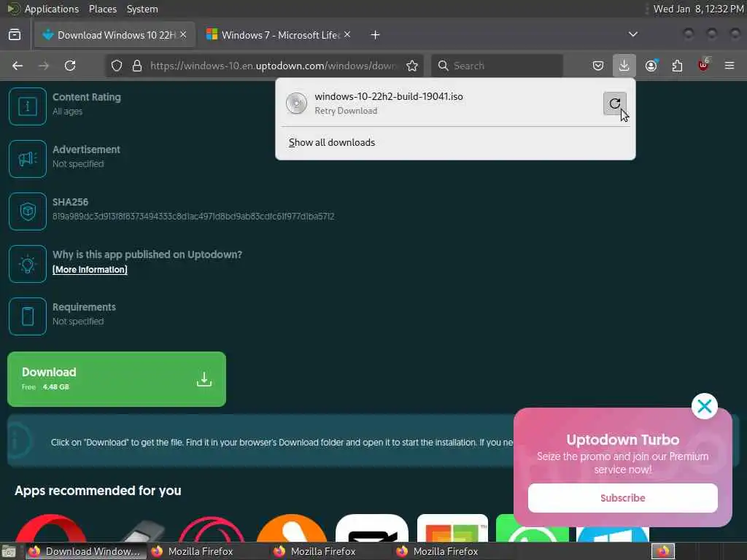Click the Search box in toolbar

click(497, 66)
